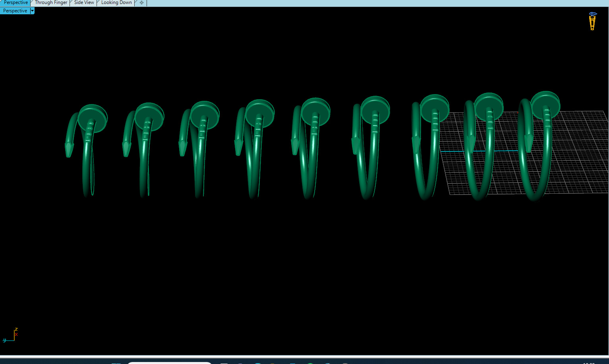The height and width of the screenshot is (364, 609).
Task: Select the fifth nail ring from the left
Action: point(310,148)
